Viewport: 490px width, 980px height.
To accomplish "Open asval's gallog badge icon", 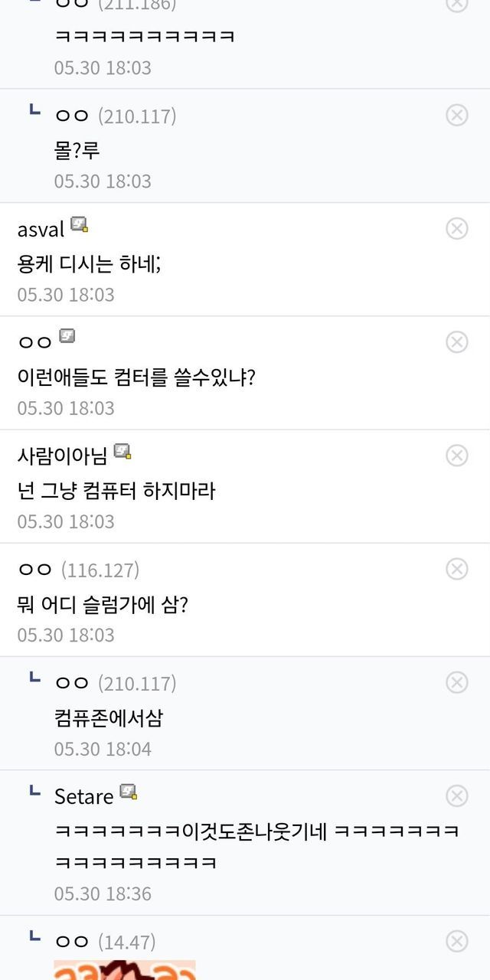I will click(x=79, y=224).
